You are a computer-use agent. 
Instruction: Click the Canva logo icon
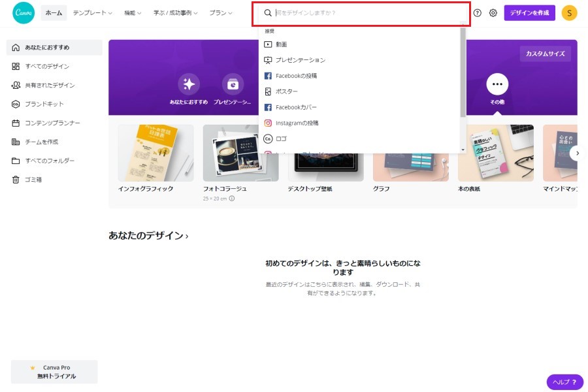pos(24,13)
